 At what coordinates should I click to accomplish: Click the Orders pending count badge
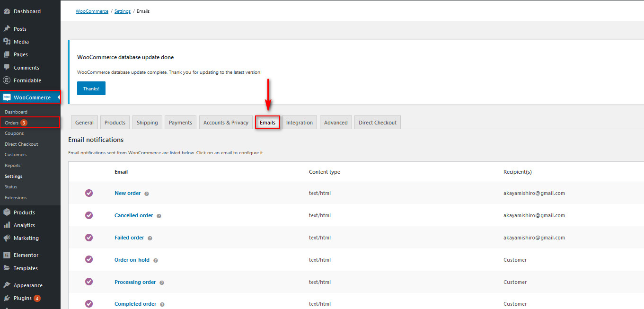[x=24, y=123]
